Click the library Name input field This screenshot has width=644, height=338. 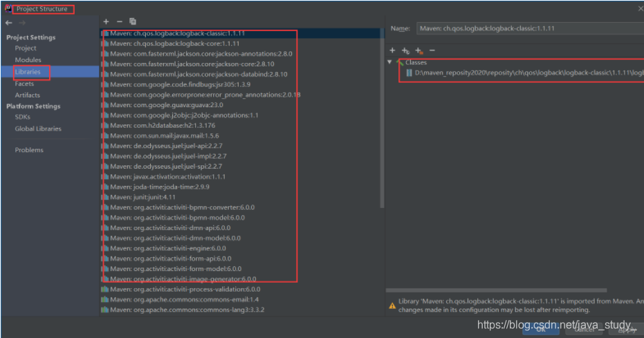(530, 28)
